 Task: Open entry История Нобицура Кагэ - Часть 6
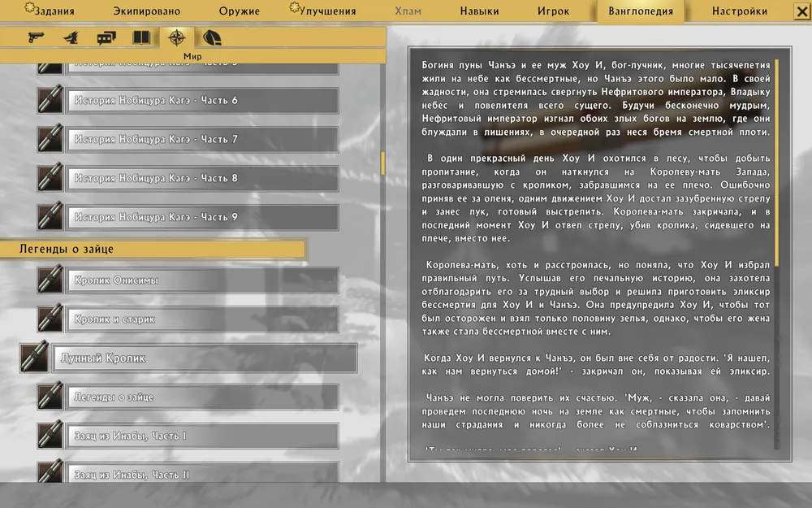(202, 100)
